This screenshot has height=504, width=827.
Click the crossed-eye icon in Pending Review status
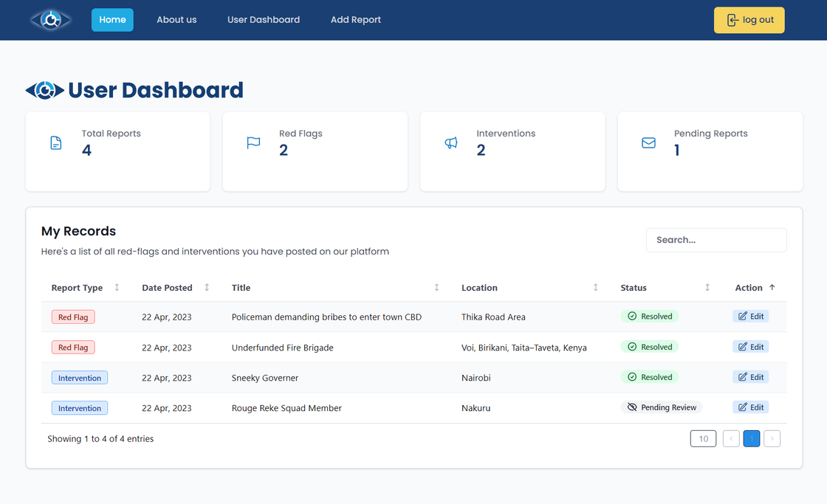[632, 407]
